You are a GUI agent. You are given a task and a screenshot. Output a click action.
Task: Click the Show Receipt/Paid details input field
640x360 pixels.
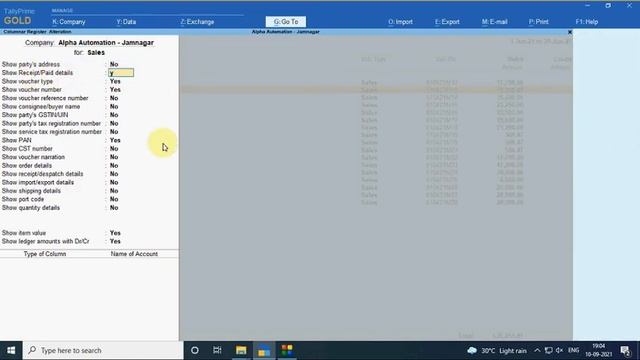point(121,73)
